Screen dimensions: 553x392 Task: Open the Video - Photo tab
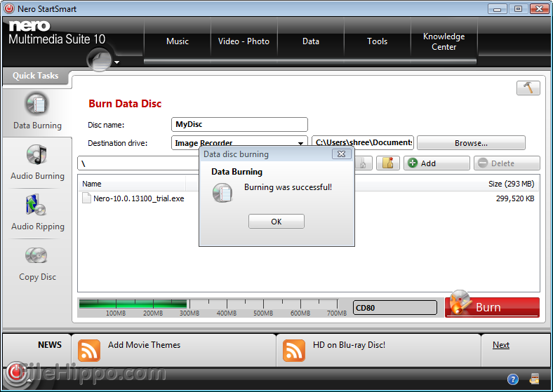[244, 41]
